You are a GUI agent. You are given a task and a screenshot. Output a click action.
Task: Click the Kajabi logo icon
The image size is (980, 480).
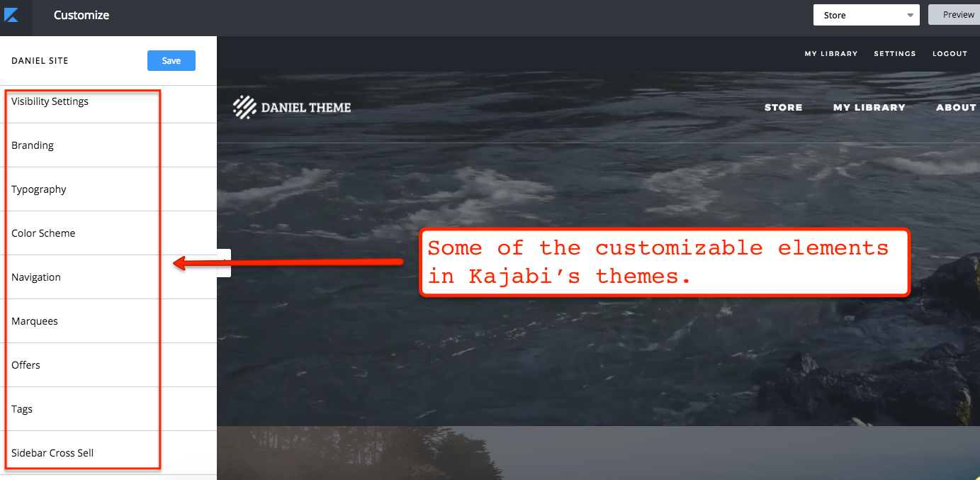tap(11, 15)
